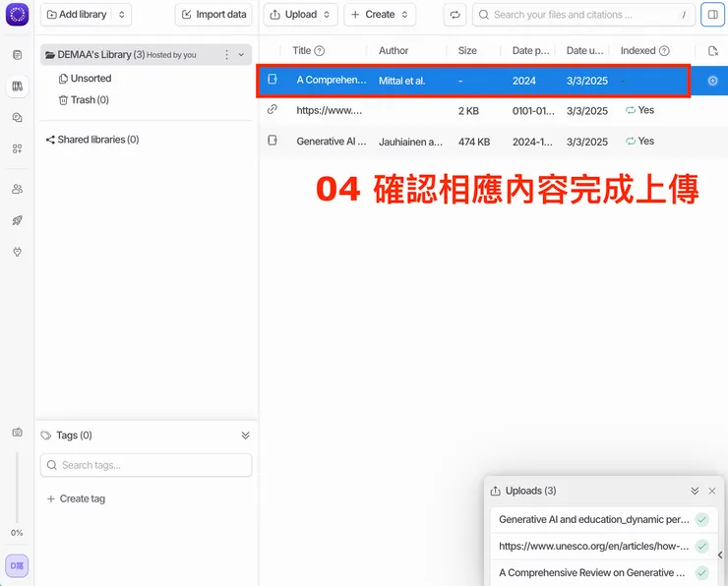Open the notes icon in left sidebar
This screenshot has width=728, height=586.
coord(17,55)
